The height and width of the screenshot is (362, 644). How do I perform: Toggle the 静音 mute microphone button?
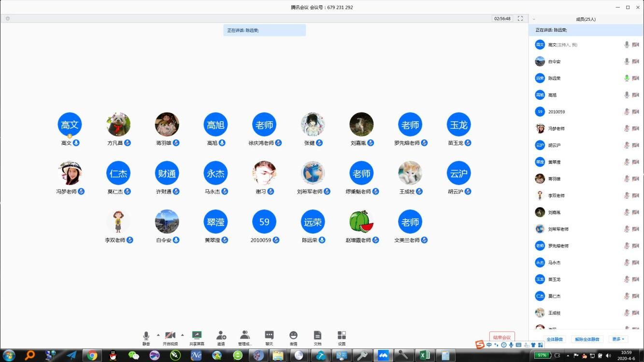pyautogui.click(x=146, y=335)
